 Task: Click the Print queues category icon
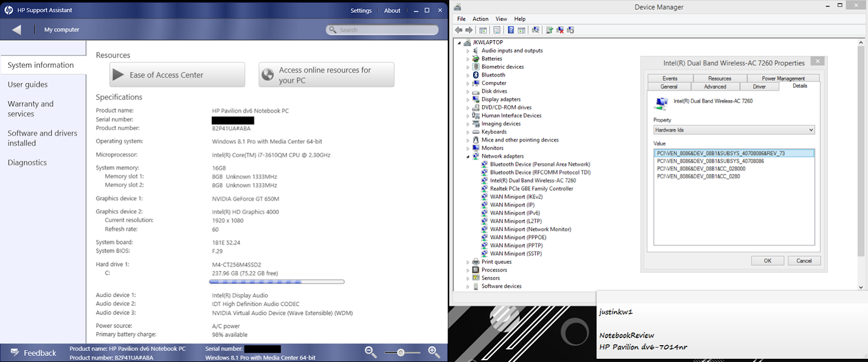click(476, 262)
